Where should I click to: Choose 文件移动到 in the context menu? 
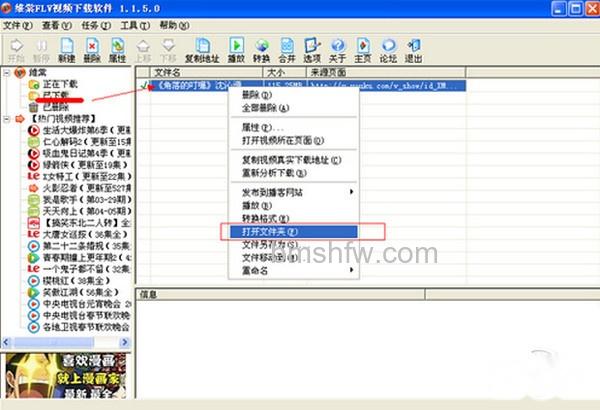tap(293, 258)
